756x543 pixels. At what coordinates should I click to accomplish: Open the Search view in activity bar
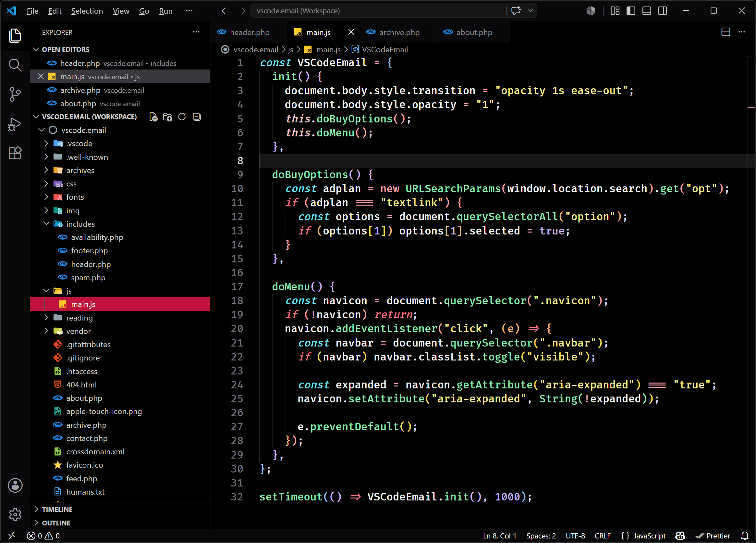[x=15, y=65]
